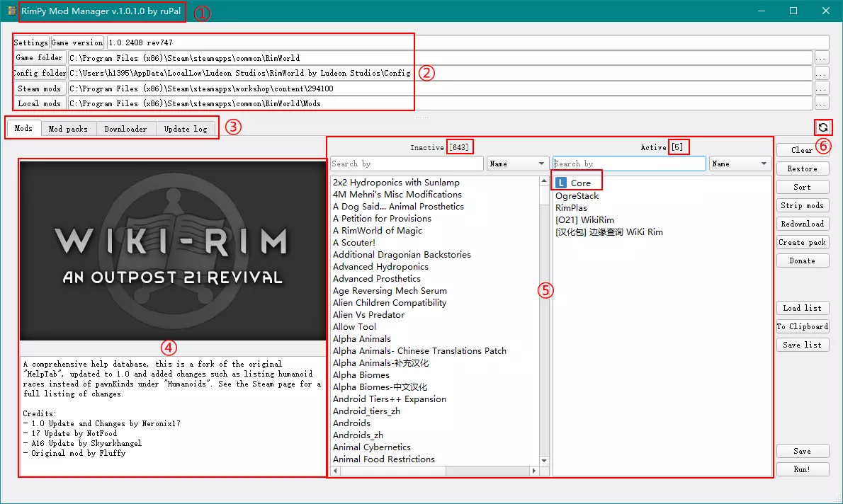Browse for Local mods path
Screen dimensions: 843x504
[822, 103]
